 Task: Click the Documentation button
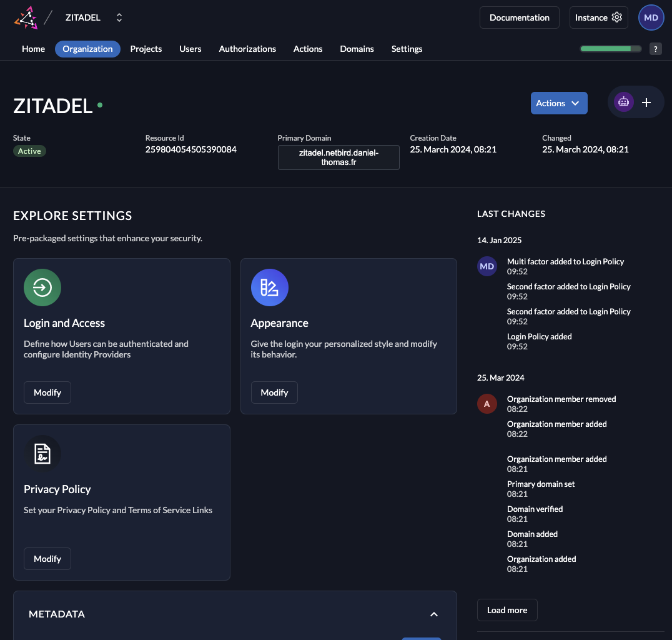pyautogui.click(x=519, y=17)
